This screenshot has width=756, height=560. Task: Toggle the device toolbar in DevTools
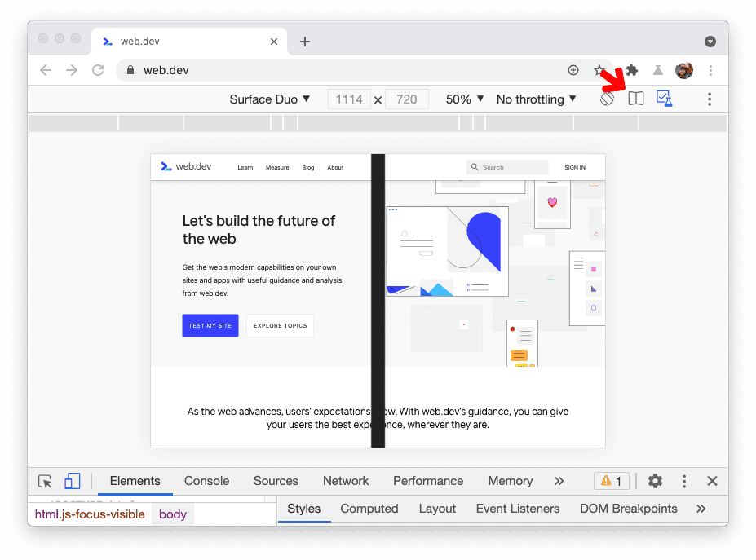pos(73,481)
